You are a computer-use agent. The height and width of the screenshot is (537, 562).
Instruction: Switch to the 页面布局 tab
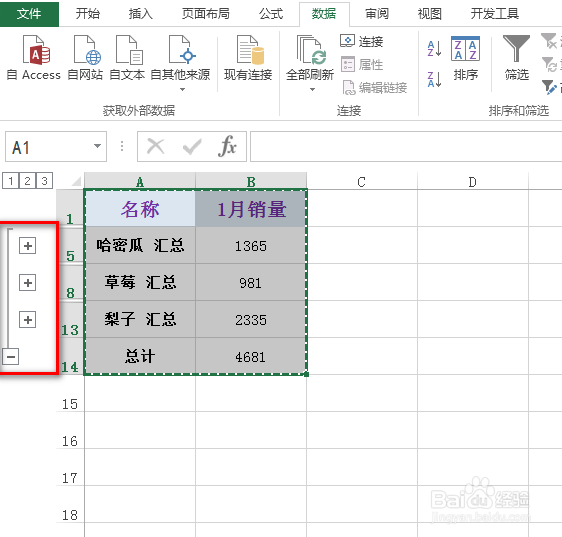coord(205,14)
